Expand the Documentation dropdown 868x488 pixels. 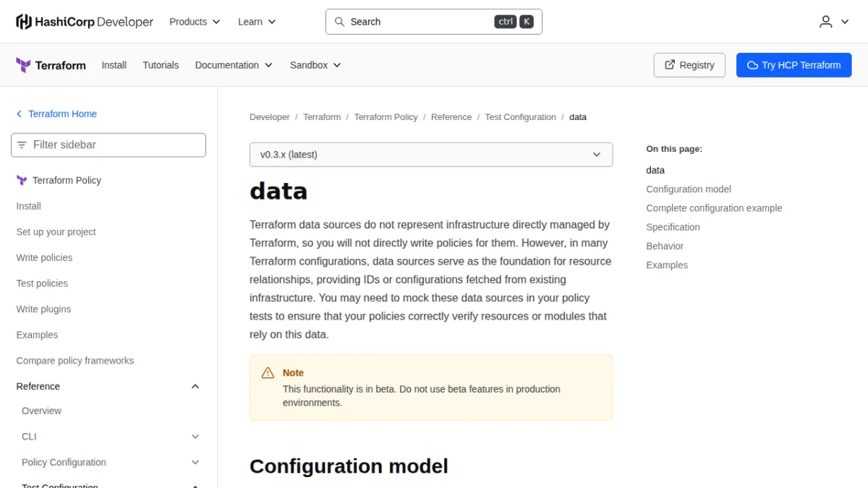pyautogui.click(x=234, y=65)
